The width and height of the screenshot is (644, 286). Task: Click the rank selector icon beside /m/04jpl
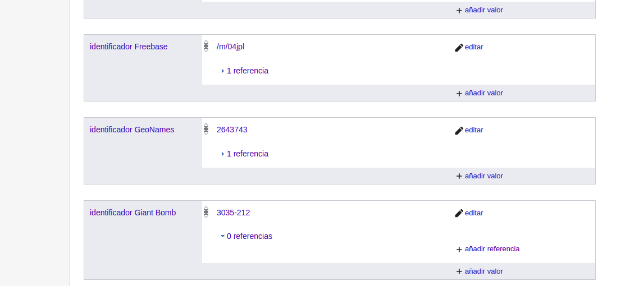pyautogui.click(x=206, y=47)
